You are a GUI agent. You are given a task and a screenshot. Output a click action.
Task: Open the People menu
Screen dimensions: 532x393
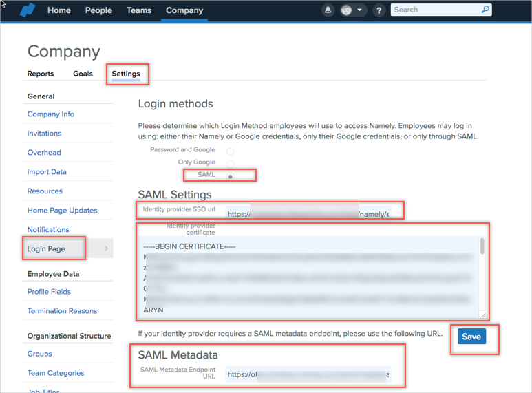[98, 10]
